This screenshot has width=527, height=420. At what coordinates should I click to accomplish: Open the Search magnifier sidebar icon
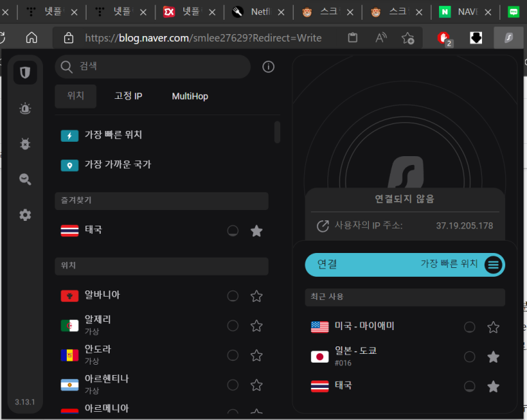pos(25,179)
